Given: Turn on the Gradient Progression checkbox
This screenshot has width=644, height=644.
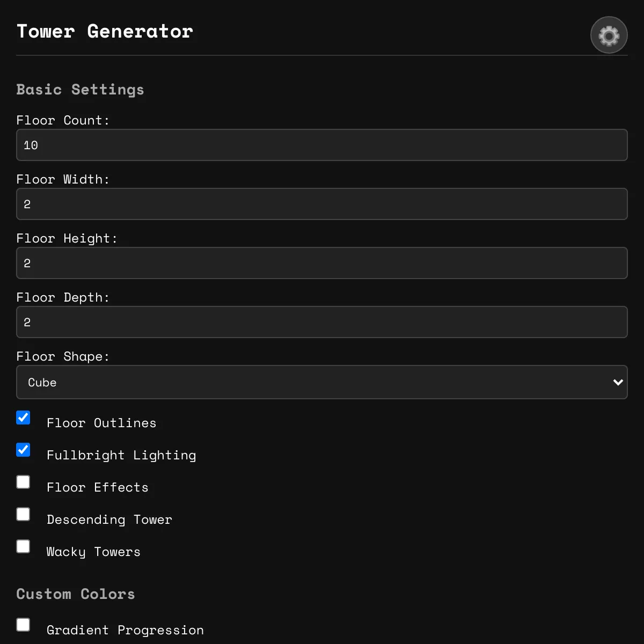Looking at the screenshot, I should pyautogui.click(x=23, y=625).
